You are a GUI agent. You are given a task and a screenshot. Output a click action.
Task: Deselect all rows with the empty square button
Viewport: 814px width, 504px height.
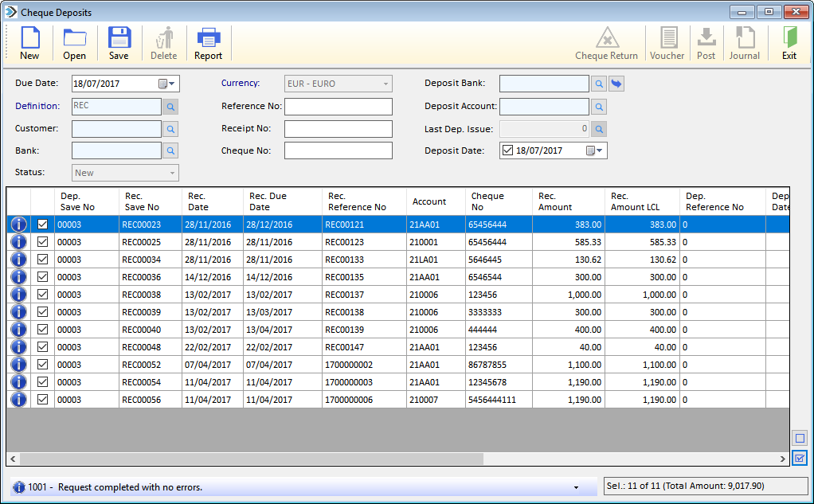[800, 438]
